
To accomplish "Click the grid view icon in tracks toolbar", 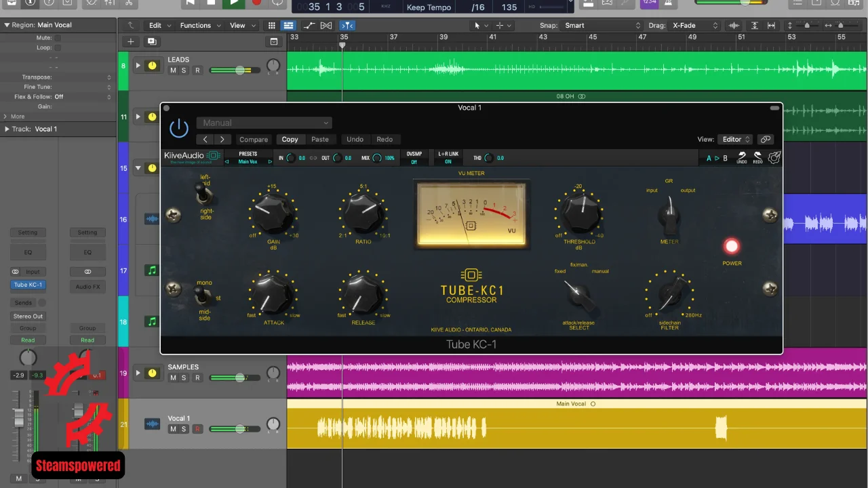I will 271,26.
